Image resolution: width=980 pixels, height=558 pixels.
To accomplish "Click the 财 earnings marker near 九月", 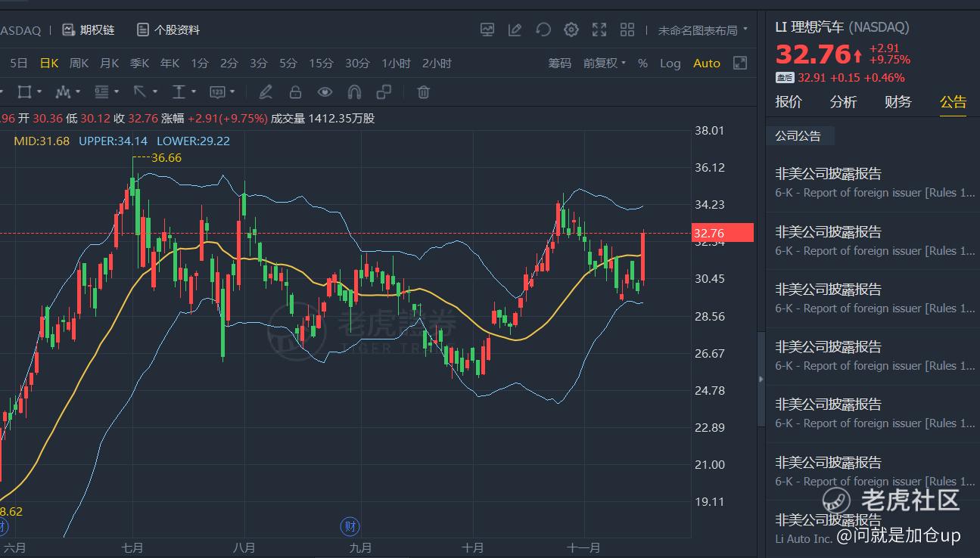I will (350, 526).
